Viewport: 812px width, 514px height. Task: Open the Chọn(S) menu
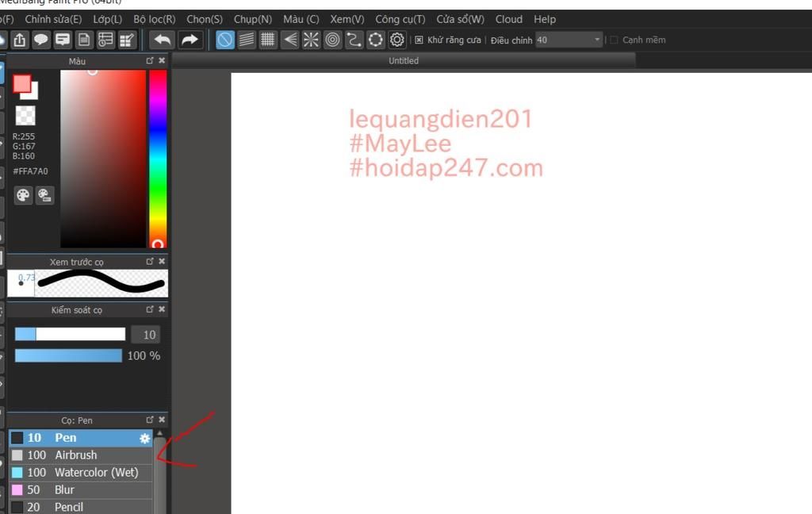point(205,19)
